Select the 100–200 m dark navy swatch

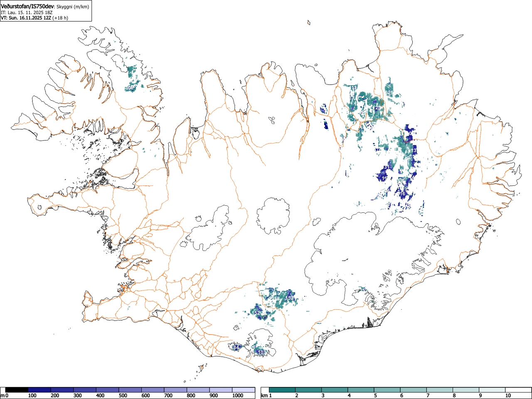tap(39, 390)
